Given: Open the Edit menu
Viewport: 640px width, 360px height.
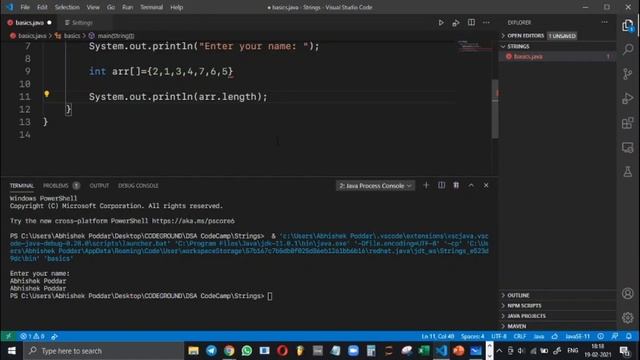Looking at the screenshot, I should pyautogui.click(x=42, y=7).
